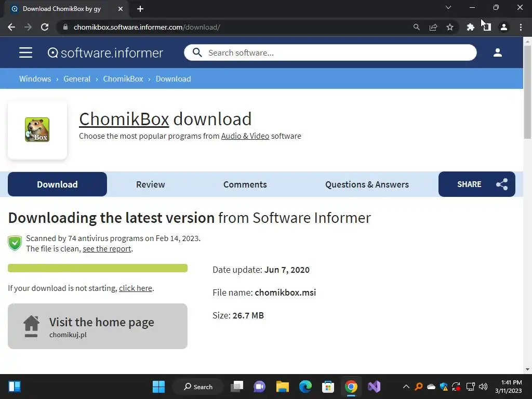Open the Audio & Video category link
The height and width of the screenshot is (399, 532).
coord(245,136)
